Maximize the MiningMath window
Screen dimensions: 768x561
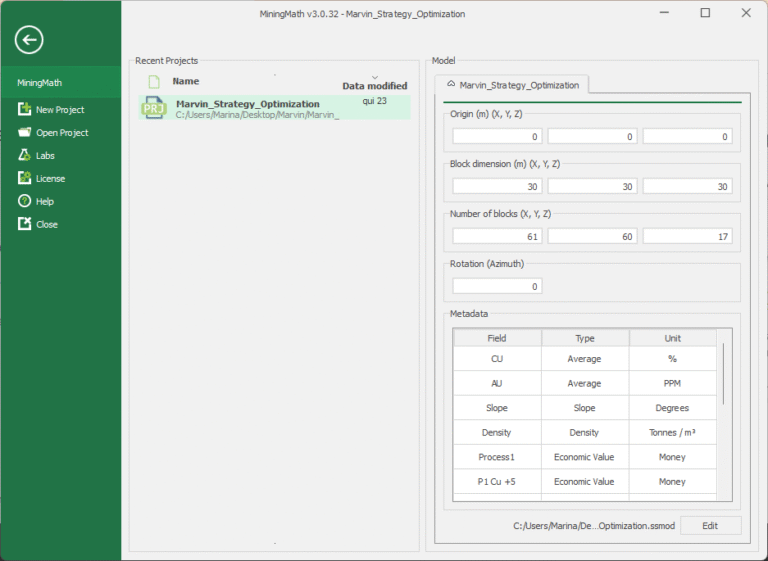(705, 13)
